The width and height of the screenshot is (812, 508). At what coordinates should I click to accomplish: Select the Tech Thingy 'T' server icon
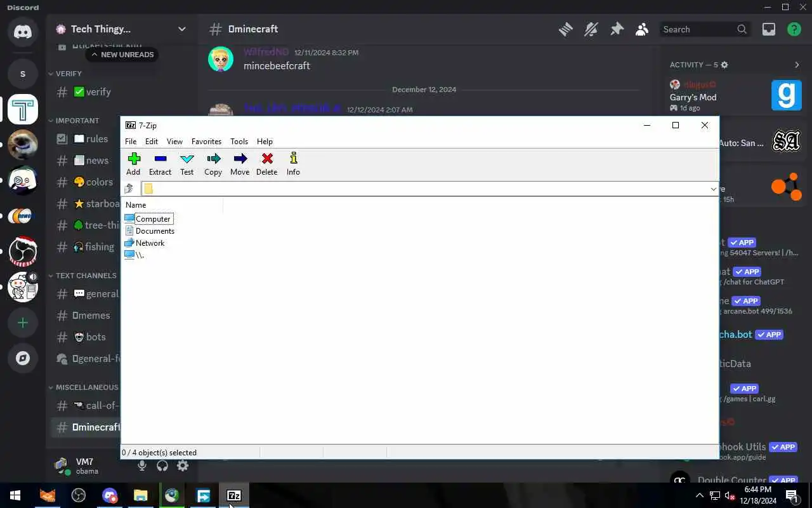click(x=23, y=109)
